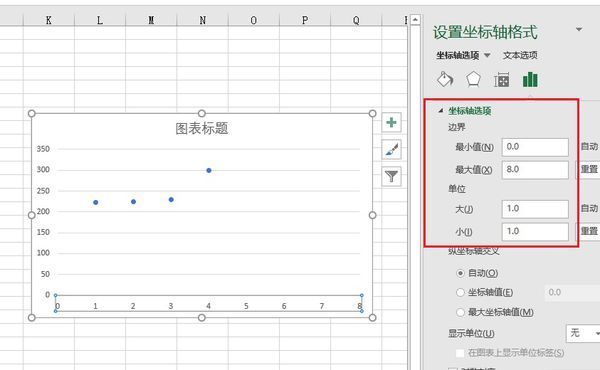Click the 自动 button for 最小值

[589, 147]
